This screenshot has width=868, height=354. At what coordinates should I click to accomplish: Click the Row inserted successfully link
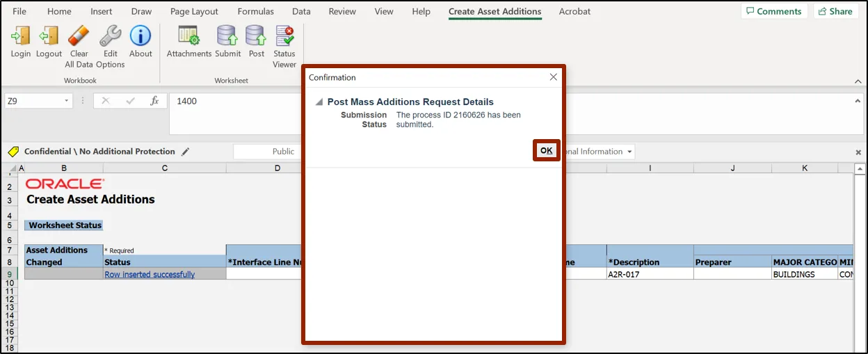coord(150,275)
